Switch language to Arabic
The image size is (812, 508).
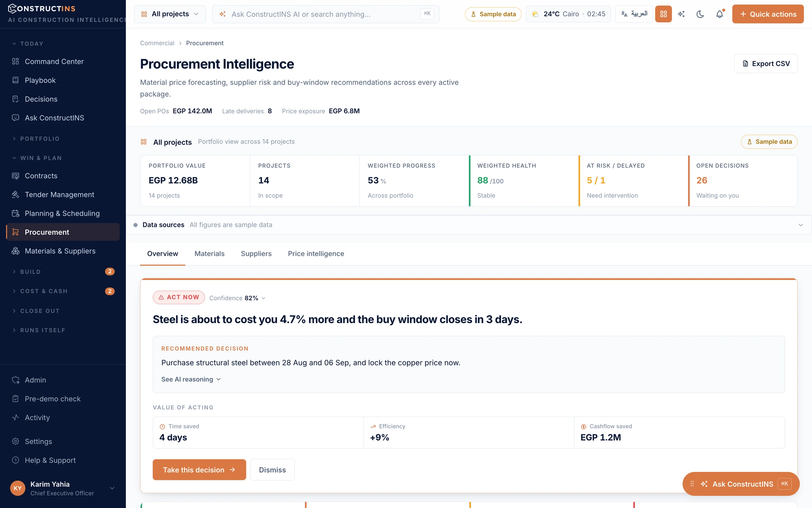click(x=634, y=14)
